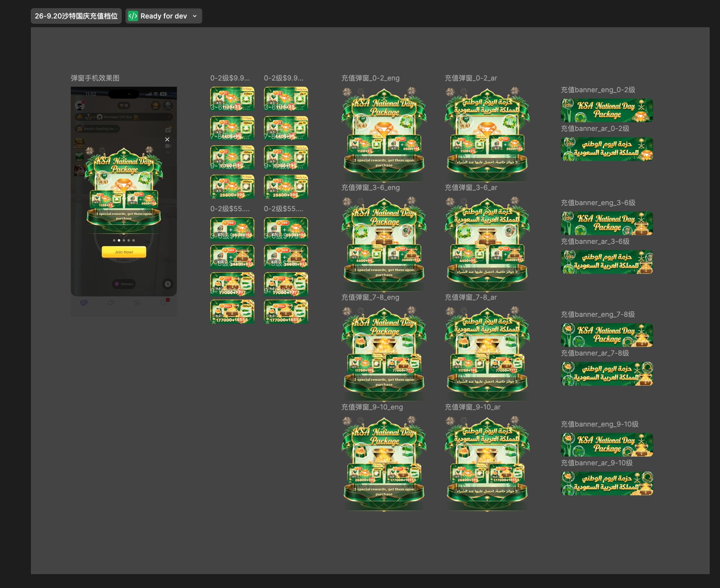Viewport: 720px width, 588px height.
Task: Click the video camera tab icon in phone bottom bar
Action: coord(84,302)
